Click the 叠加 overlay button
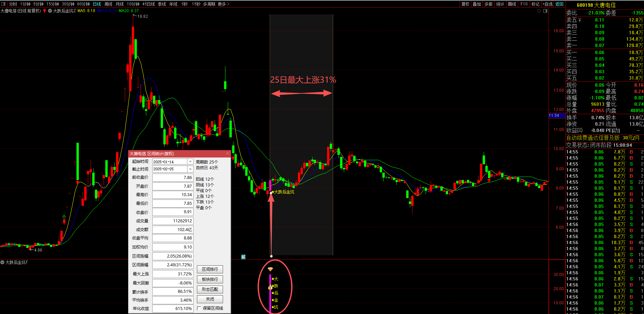644x314 pixels. pyautogui.click(x=477, y=4)
